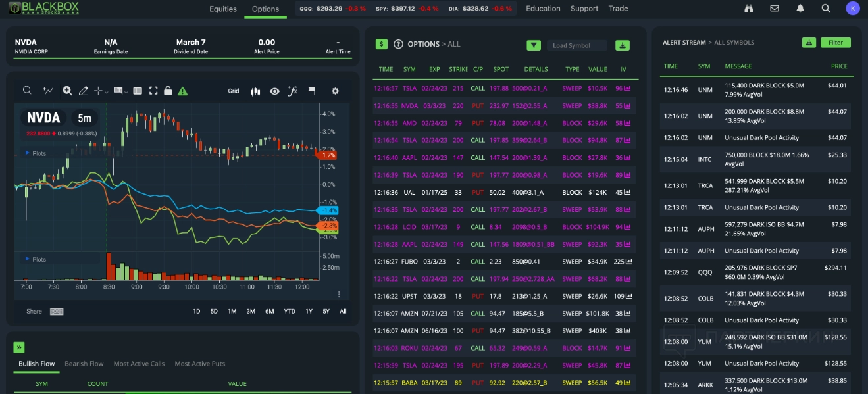Click the chart search magnifier icon
Image resolution: width=868 pixels, height=394 pixels.
(27, 91)
